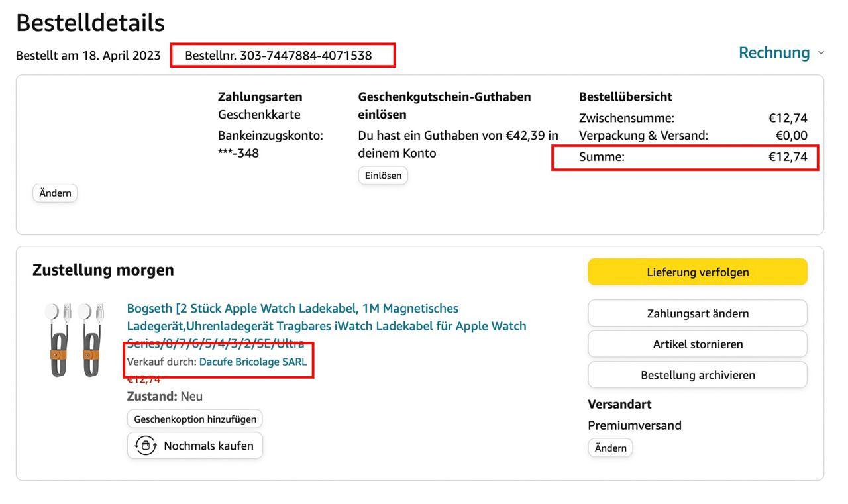Click Ändern under Versandart
The image size is (848, 504).
click(610, 448)
